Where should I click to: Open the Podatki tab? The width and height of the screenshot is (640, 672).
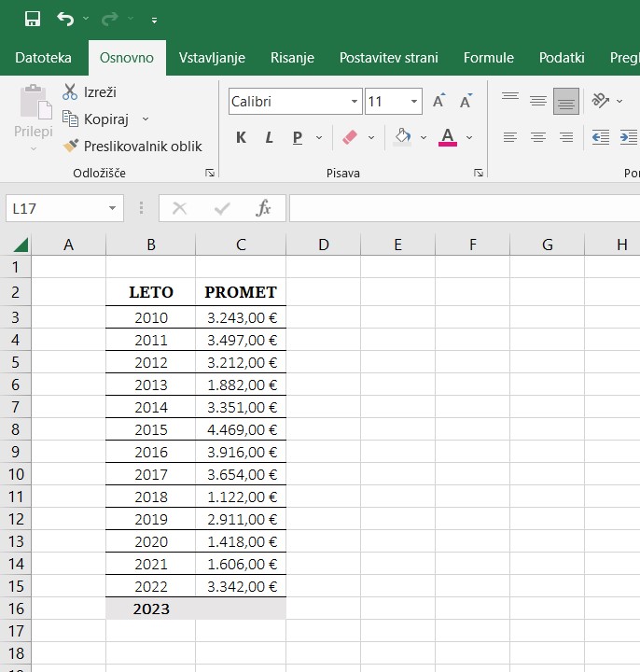pyautogui.click(x=562, y=58)
